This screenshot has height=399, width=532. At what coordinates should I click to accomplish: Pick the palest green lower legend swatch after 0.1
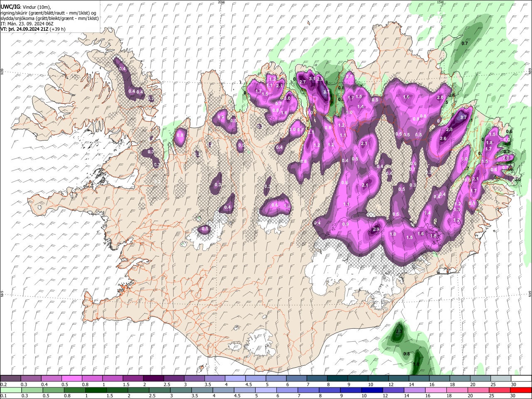(10, 390)
